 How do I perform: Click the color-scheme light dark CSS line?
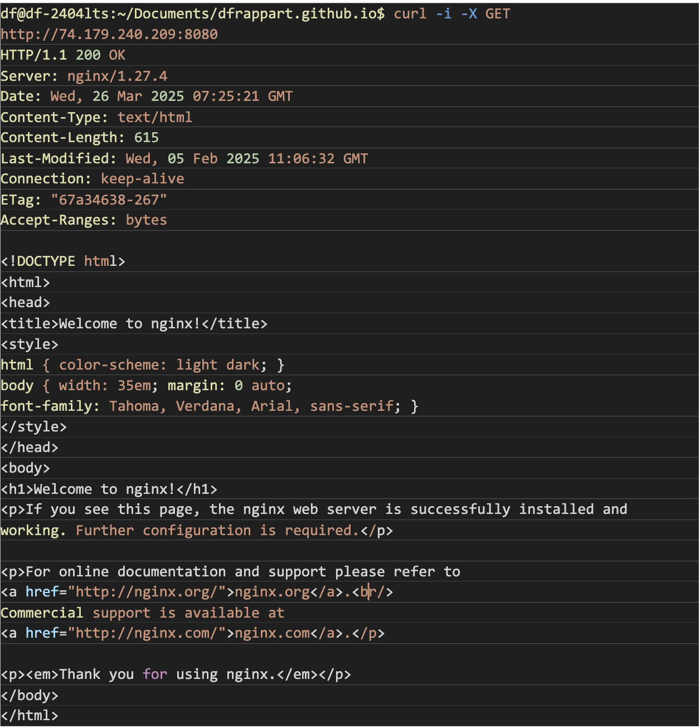pos(142,365)
